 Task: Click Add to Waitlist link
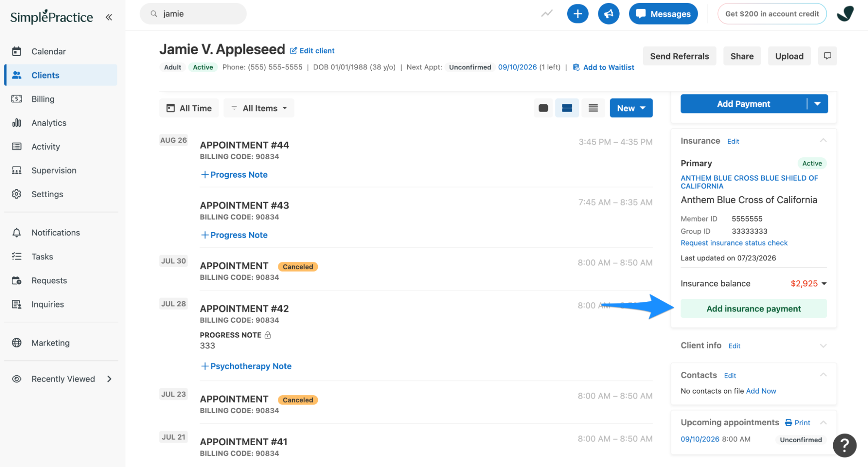[604, 67]
